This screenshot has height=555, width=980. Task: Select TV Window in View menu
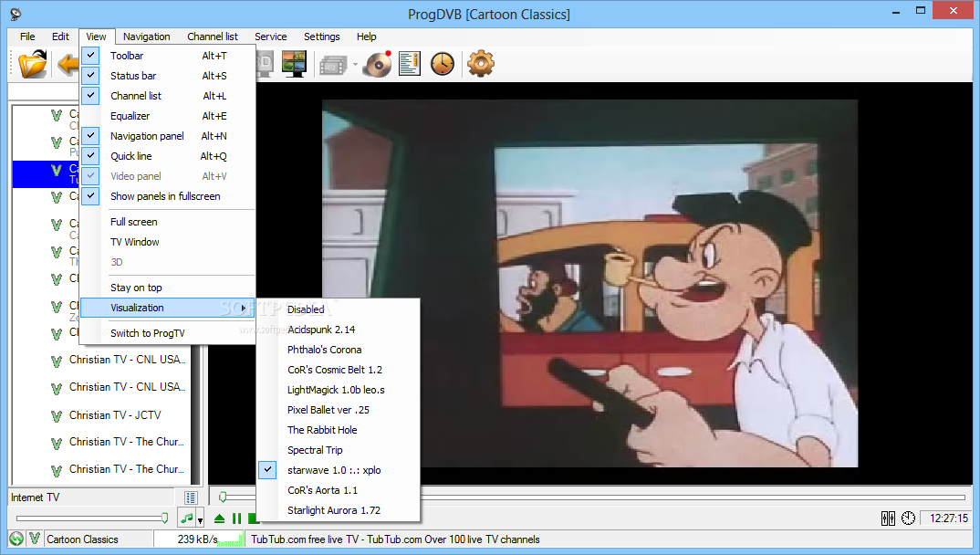point(168,242)
